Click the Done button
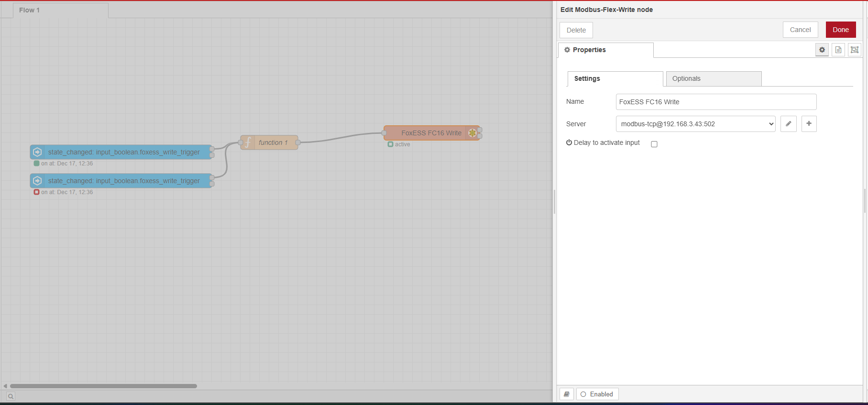The image size is (868, 405). [x=840, y=30]
